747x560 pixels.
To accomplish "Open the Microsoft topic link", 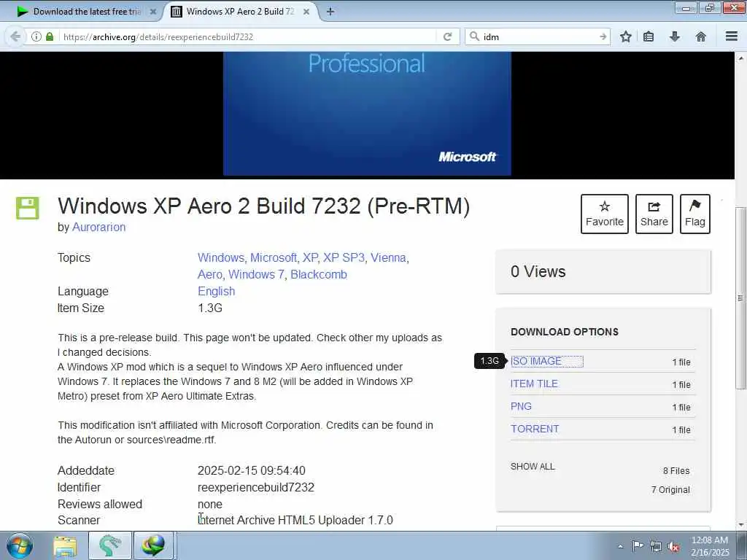I will (x=274, y=257).
